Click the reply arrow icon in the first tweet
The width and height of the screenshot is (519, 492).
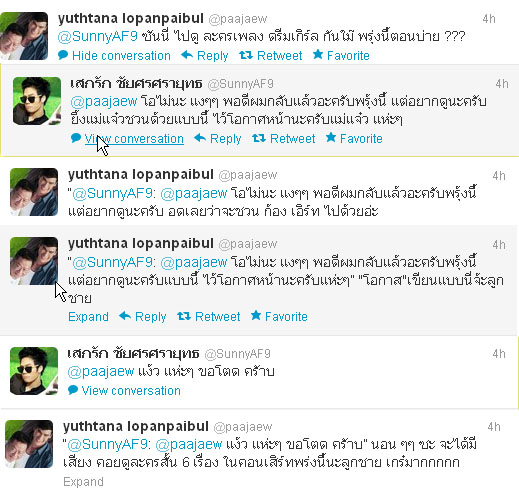point(187,55)
